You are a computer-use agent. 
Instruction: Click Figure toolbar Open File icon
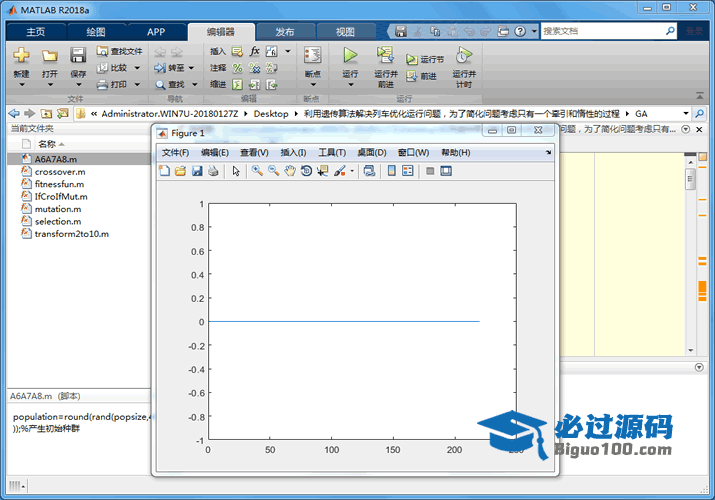(181, 171)
